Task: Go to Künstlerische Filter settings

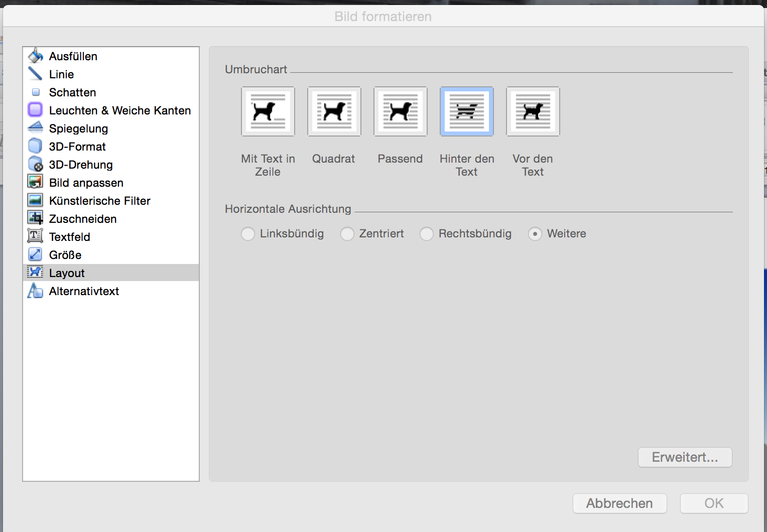Action: [99, 201]
